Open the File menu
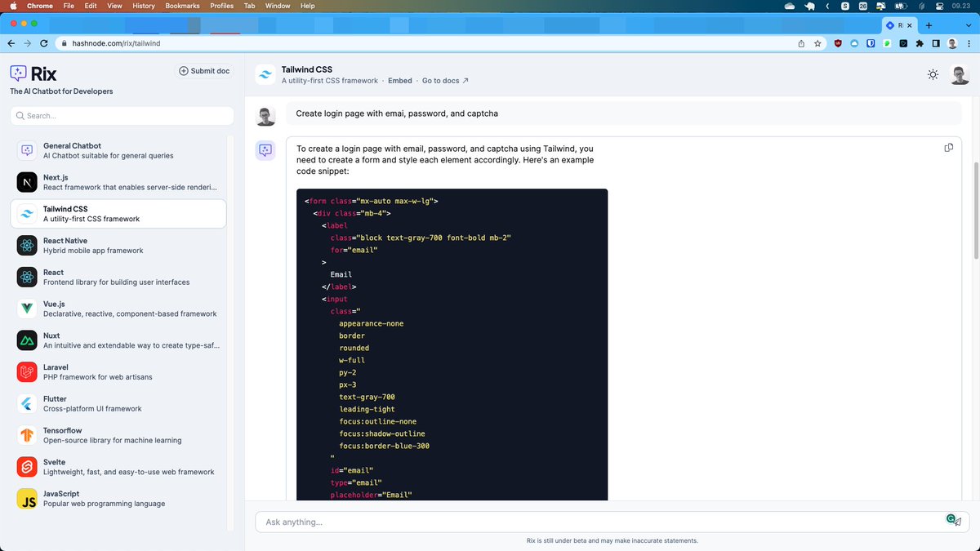Viewport: 980px width, 551px height. tap(68, 6)
